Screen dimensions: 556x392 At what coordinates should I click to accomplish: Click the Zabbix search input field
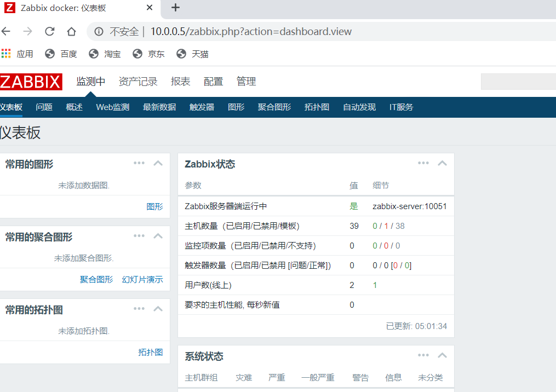(518, 82)
